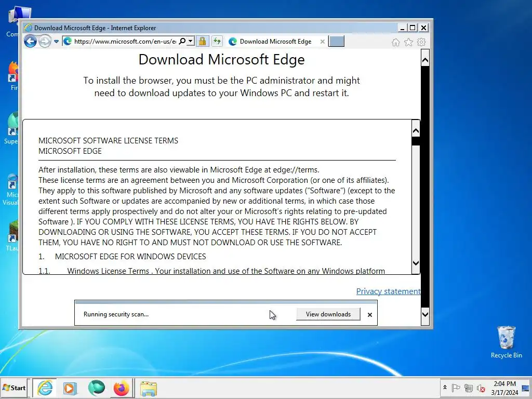Select the Computer desktop icon
Image resolution: width=532 pixels, height=399 pixels.
coord(13,21)
